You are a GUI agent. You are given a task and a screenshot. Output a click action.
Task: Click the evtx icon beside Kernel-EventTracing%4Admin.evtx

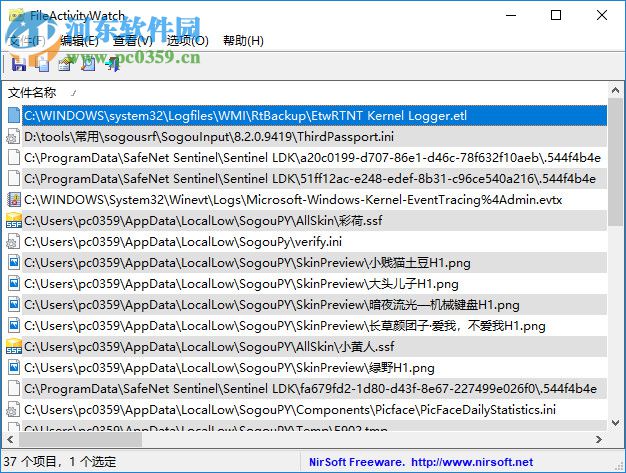pos(14,200)
